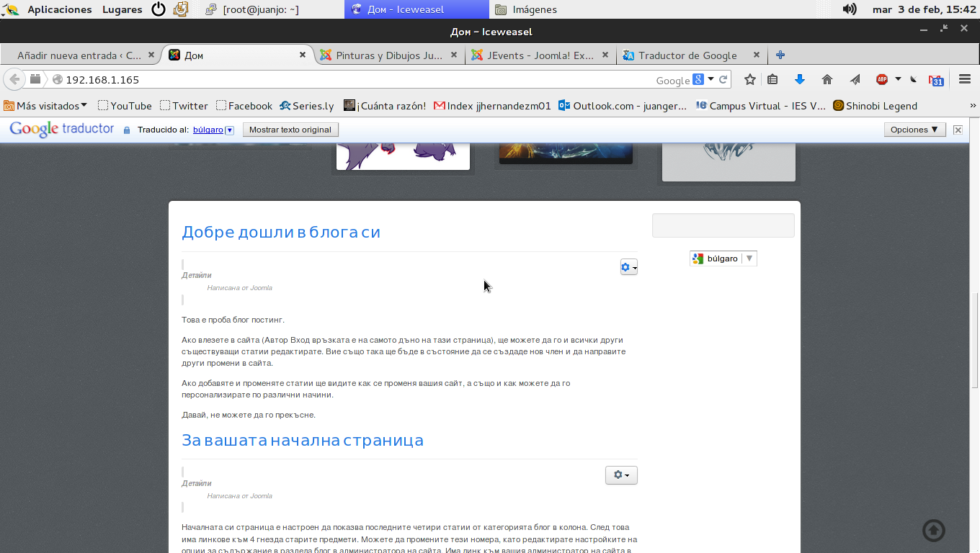
Task: Open the hamburger menu in Iceweasel
Action: tap(965, 80)
